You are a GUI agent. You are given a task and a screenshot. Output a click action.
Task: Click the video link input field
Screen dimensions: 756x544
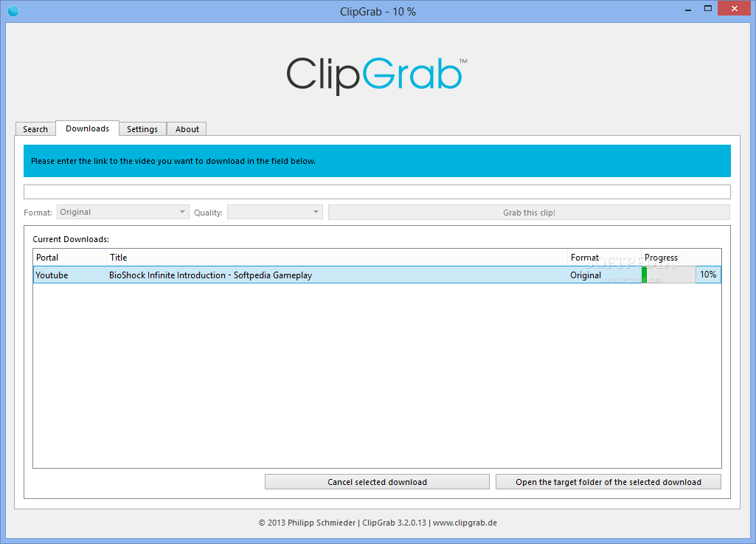tap(377, 192)
